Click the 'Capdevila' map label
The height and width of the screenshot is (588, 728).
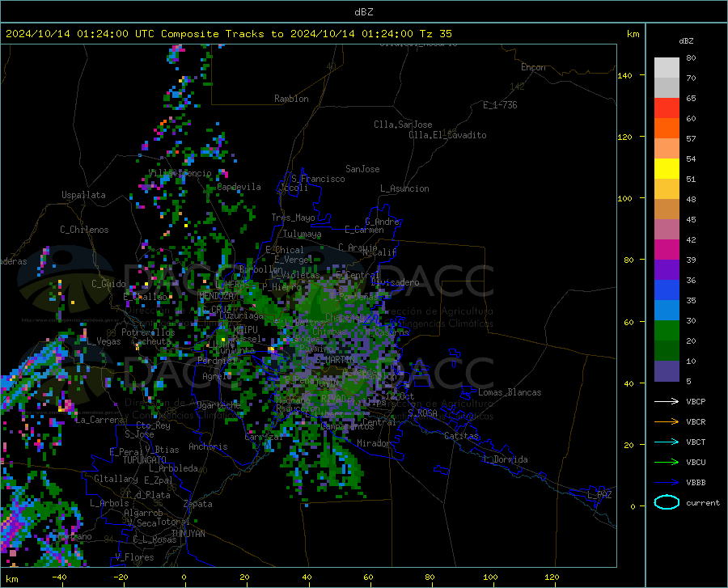239,187
